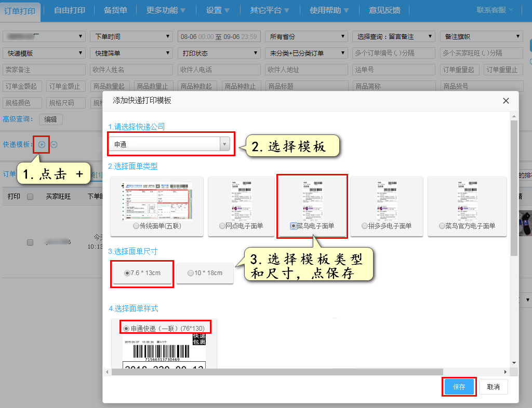Switch to the 自由打印 tab
Viewport: 532px width, 408px height.
pyautogui.click(x=70, y=10)
